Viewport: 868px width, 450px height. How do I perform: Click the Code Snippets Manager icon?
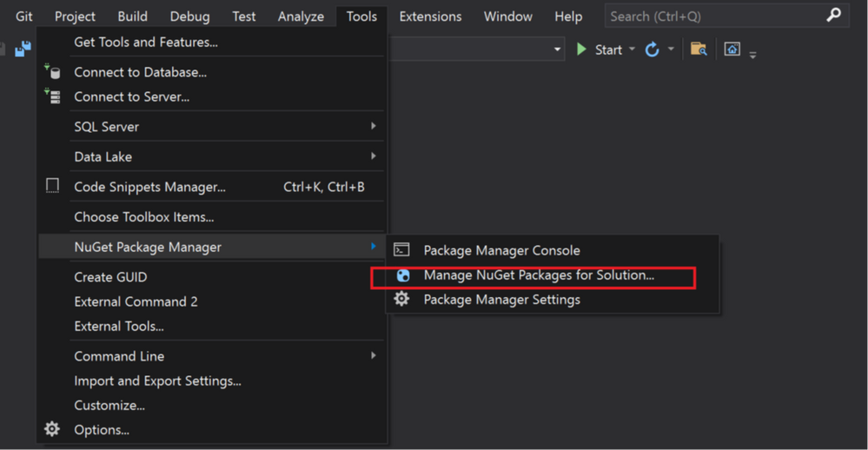[53, 186]
